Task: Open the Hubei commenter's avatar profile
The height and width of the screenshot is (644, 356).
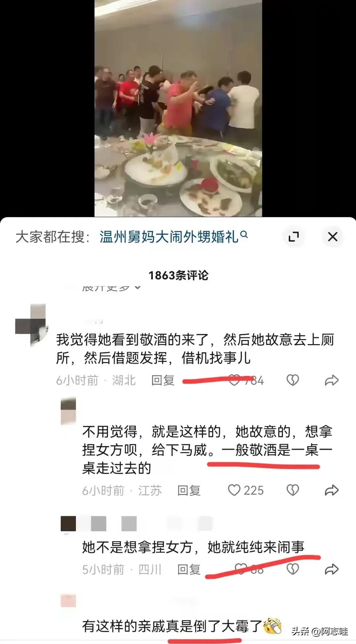Action: [x=31, y=326]
